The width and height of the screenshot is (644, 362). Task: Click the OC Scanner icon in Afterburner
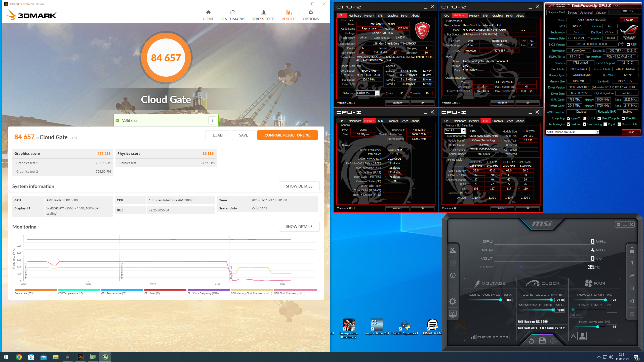click(453, 250)
